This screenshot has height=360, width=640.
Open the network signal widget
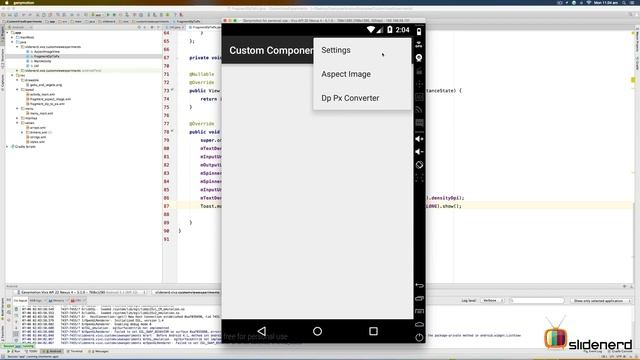click(x=419, y=109)
